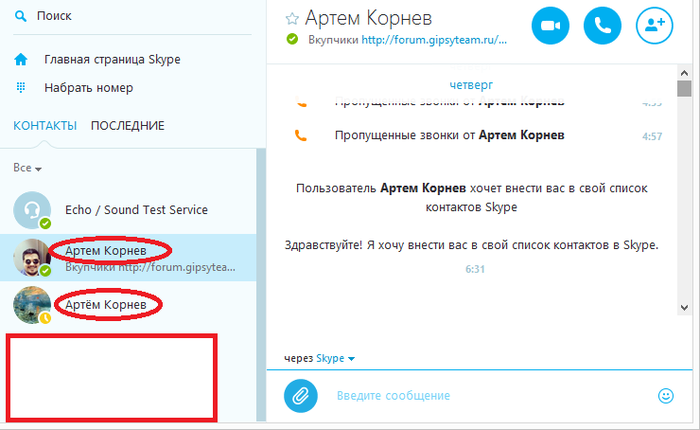The width and height of the screenshot is (700, 430).
Task: Click the Пропущенные звонки message at 4:57
Action: (x=450, y=135)
